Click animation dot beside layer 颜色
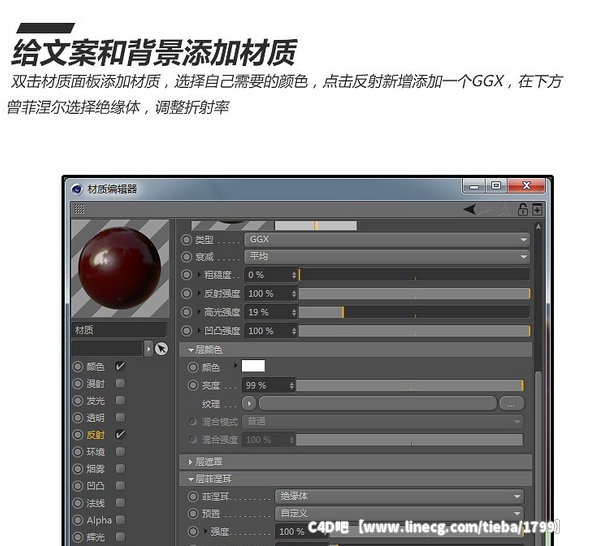Image resolution: width=594 pixels, height=546 pixels. (193, 367)
